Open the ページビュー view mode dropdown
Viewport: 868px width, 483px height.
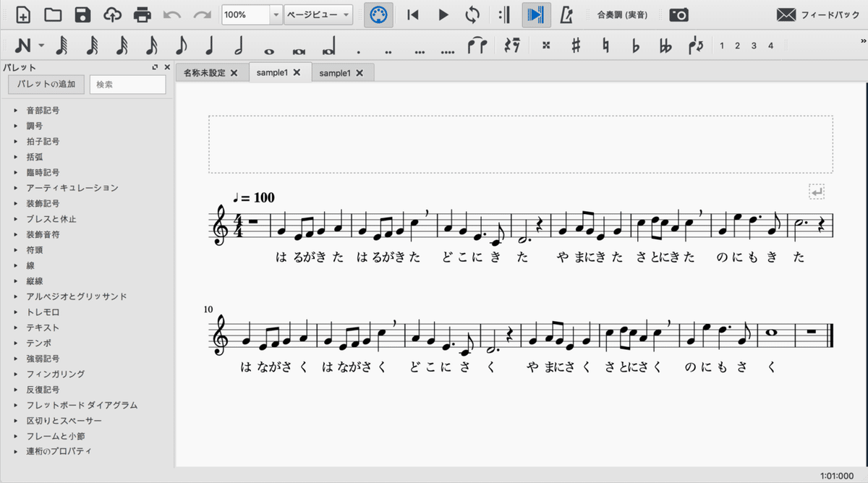tap(318, 14)
